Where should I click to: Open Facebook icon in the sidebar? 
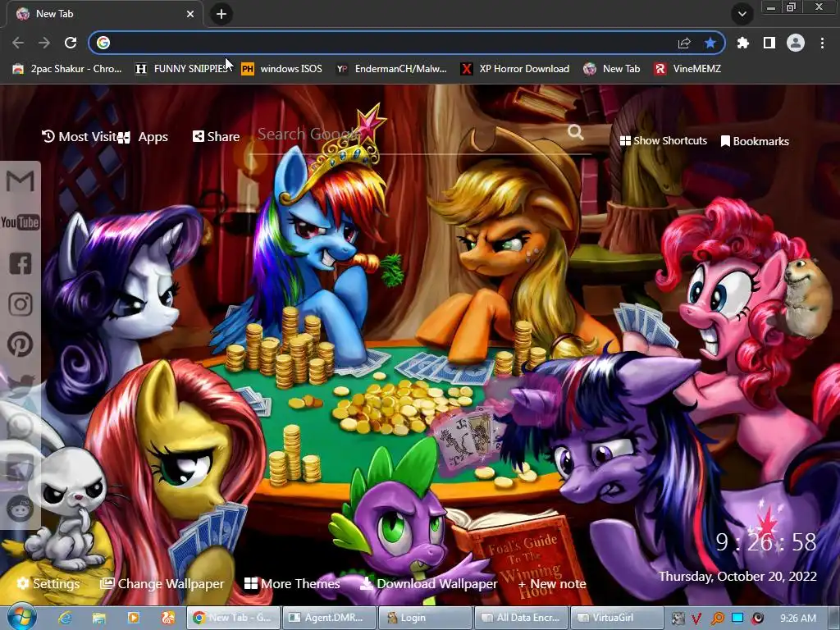(x=21, y=263)
